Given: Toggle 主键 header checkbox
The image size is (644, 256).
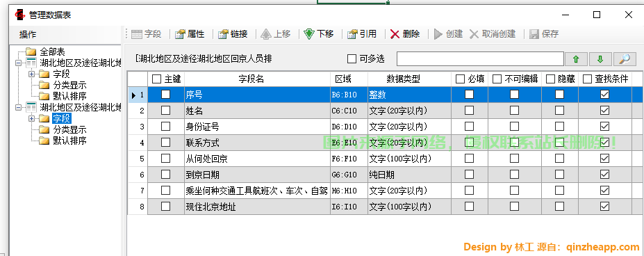Looking at the screenshot, I should 156,79.
